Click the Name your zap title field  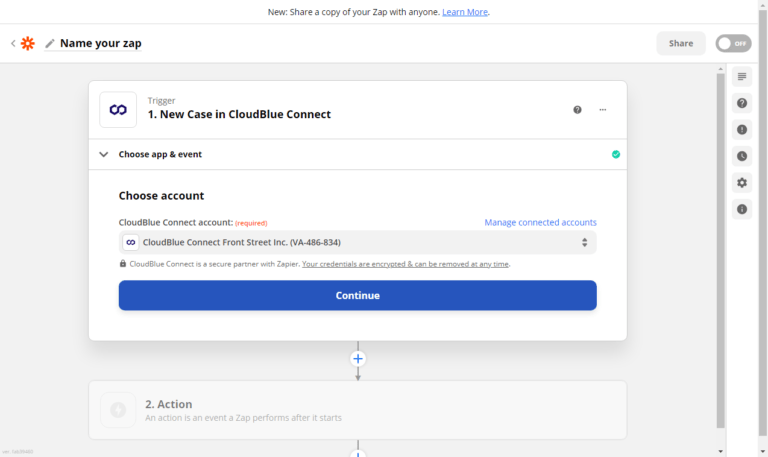[100, 43]
